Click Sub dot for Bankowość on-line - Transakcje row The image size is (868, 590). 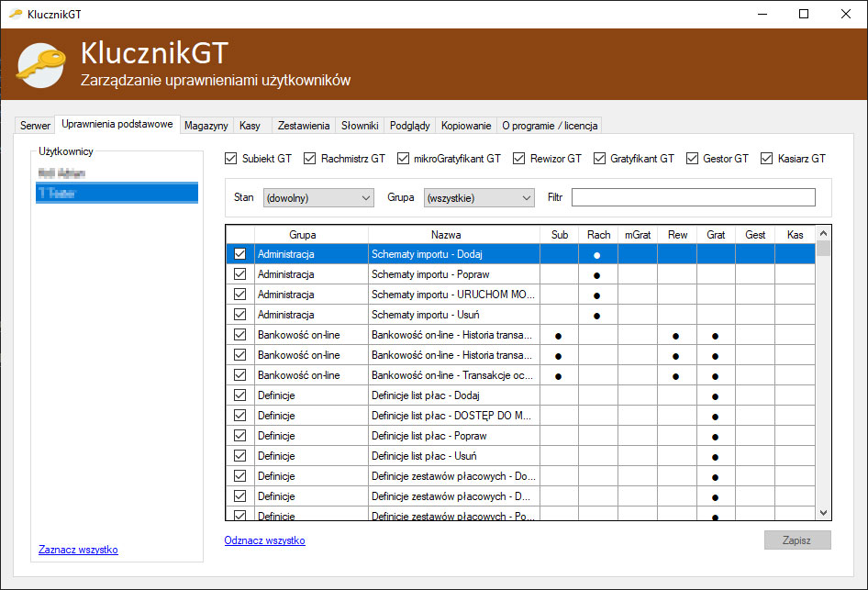pyautogui.click(x=559, y=376)
